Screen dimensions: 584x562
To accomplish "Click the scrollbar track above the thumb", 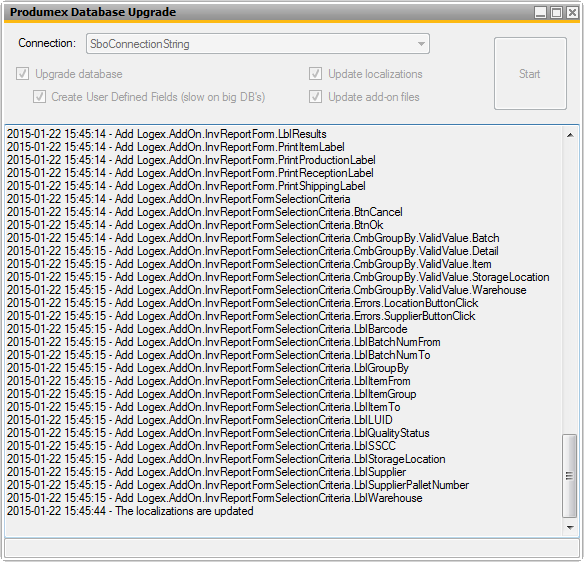I will click(x=570, y=287).
